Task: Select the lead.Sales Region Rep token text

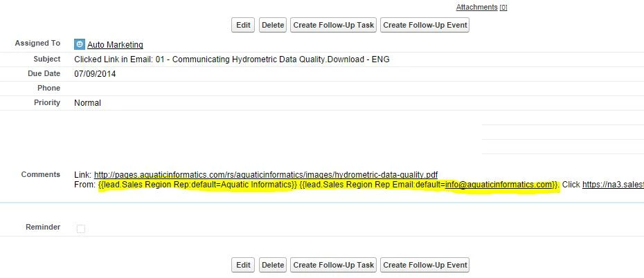Action: pyautogui.click(x=197, y=185)
